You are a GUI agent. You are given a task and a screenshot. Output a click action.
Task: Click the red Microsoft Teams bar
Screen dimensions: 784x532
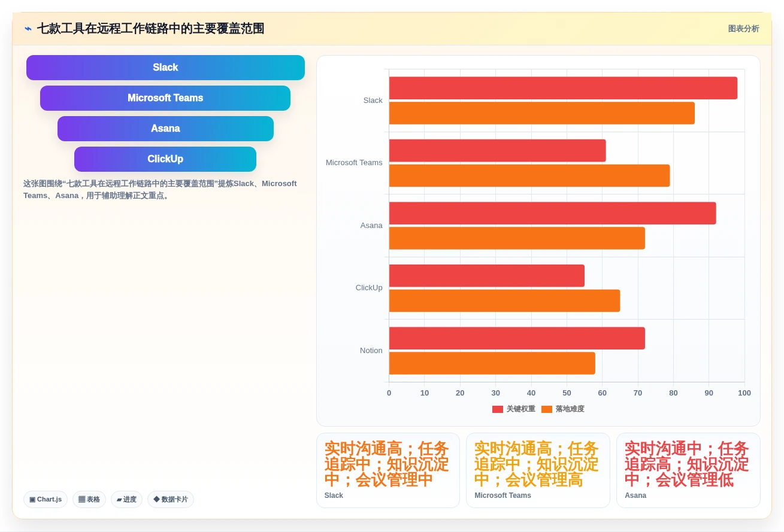coord(498,150)
